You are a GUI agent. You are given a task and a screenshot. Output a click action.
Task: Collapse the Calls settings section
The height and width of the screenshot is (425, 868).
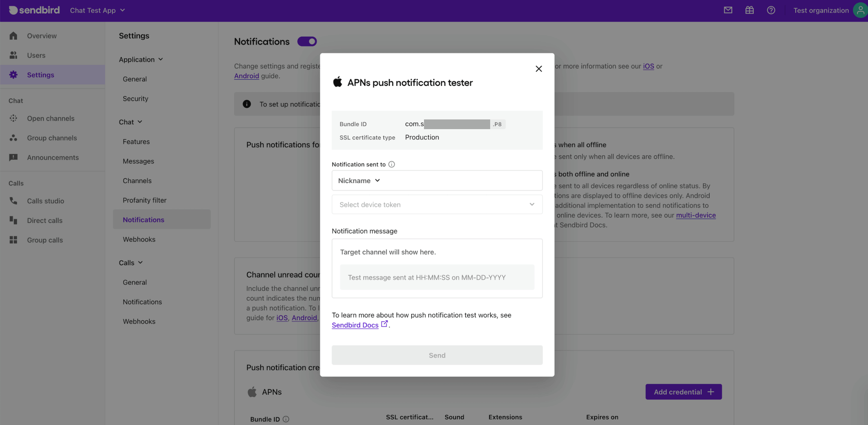[131, 262]
